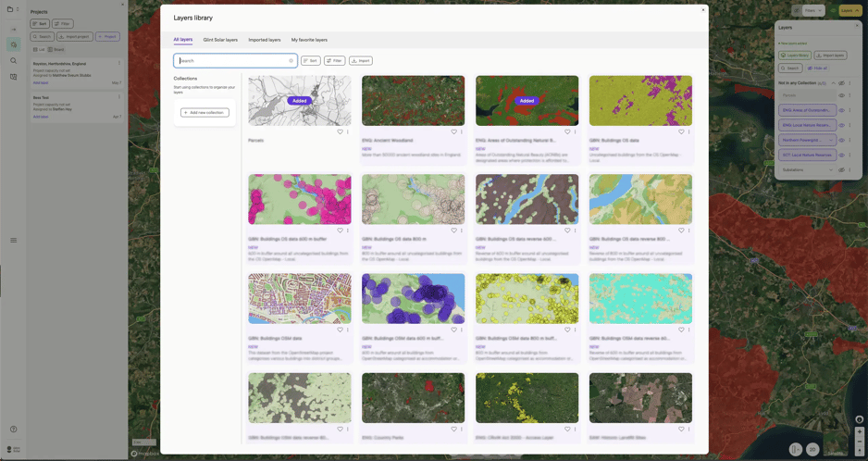Viewport: 868px width, 461px height.
Task: Open Layers library from the Layers panel
Action: (x=795, y=56)
